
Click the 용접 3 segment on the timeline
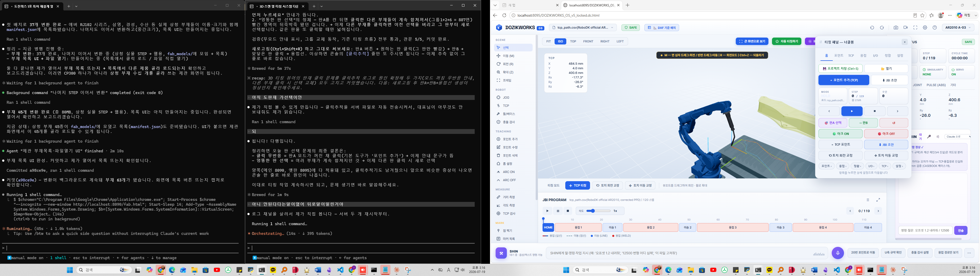click(732, 228)
